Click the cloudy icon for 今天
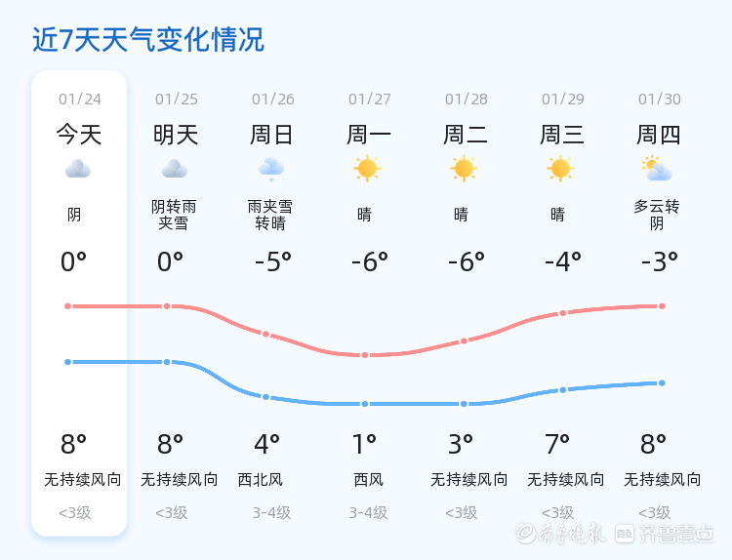The height and width of the screenshot is (560, 732). (78, 169)
